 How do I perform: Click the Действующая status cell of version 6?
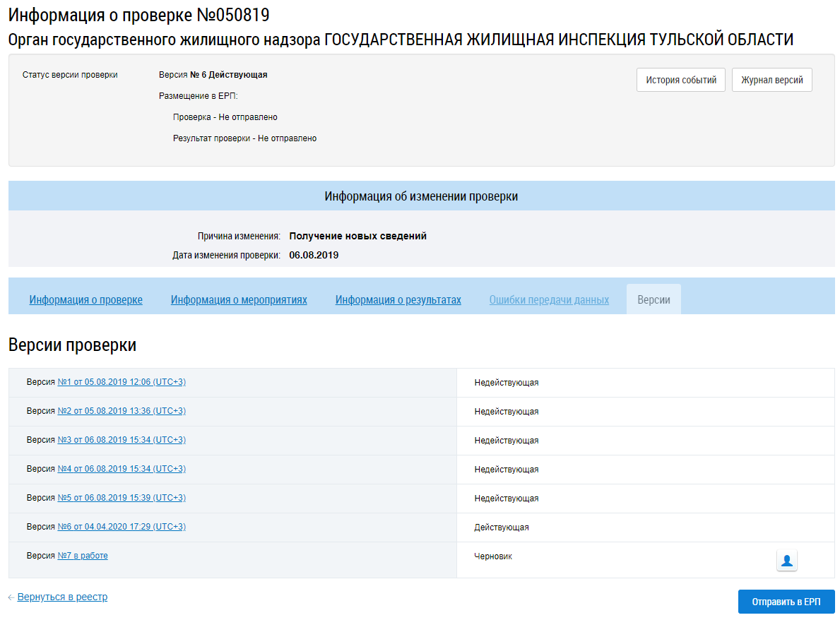pos(502,527)
